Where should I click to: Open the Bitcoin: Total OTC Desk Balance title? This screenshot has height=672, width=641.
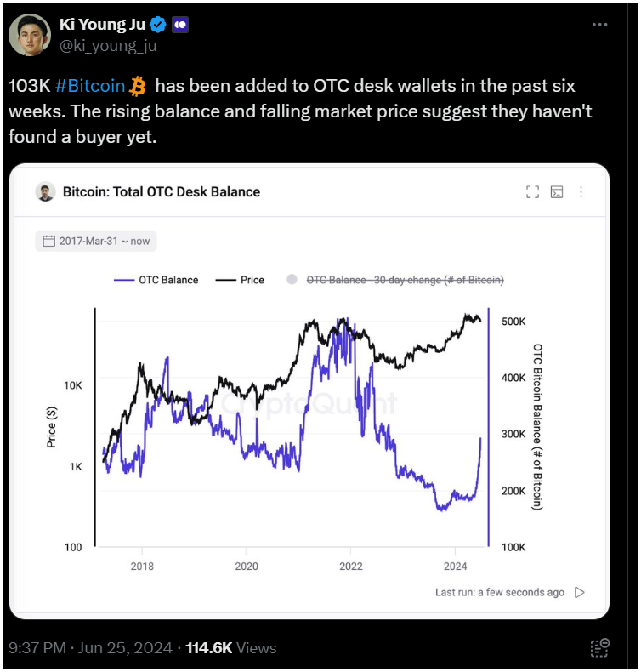[x=162, y=191]
